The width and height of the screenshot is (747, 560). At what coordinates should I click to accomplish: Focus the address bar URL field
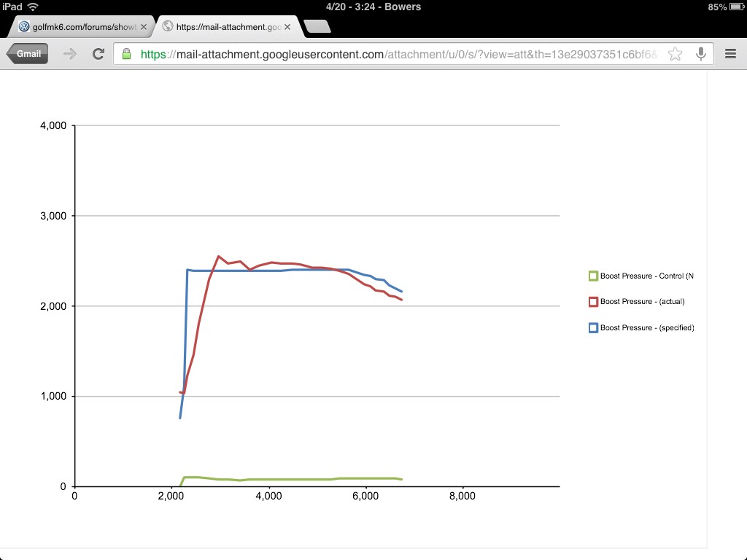point(394,54)
